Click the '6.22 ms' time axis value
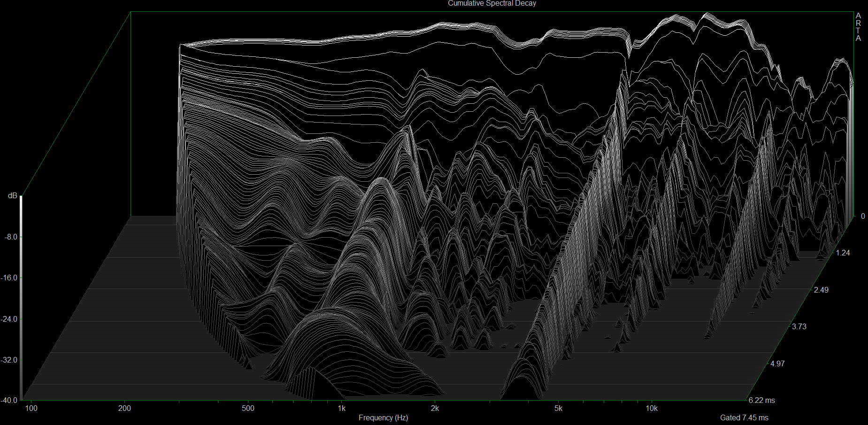 pos(762,400)
